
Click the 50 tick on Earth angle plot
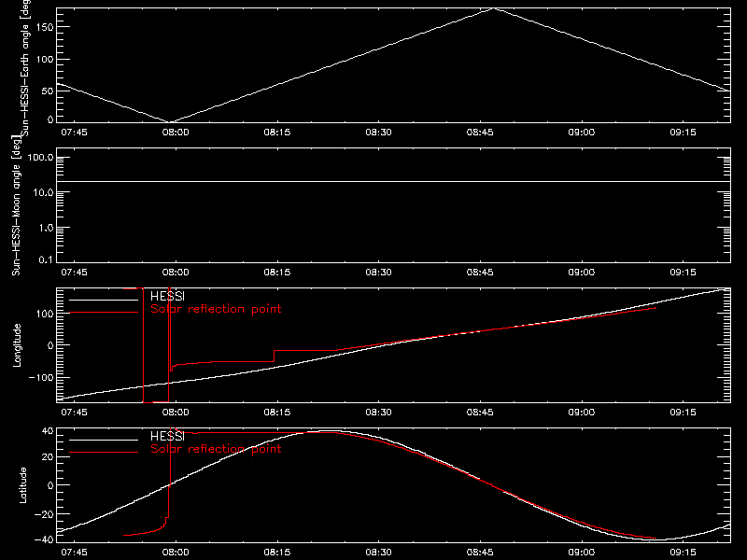pyautogui.click(x=48, y=91)
